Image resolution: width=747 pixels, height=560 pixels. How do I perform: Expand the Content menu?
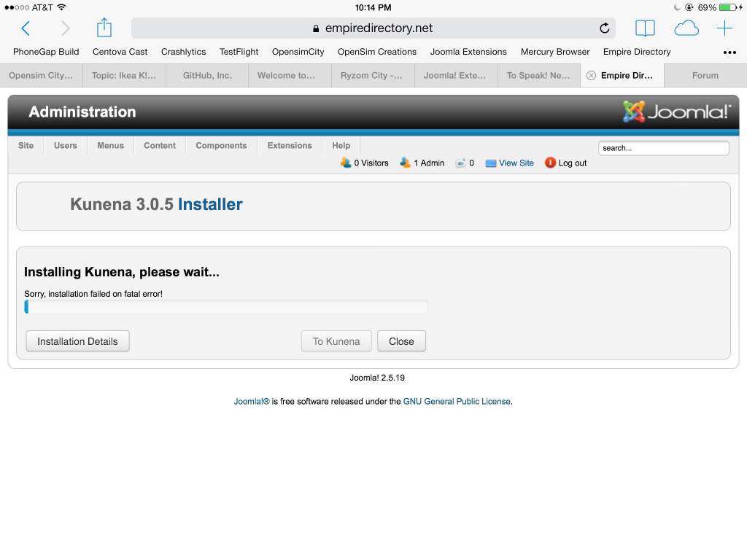(x=159, y=145)
